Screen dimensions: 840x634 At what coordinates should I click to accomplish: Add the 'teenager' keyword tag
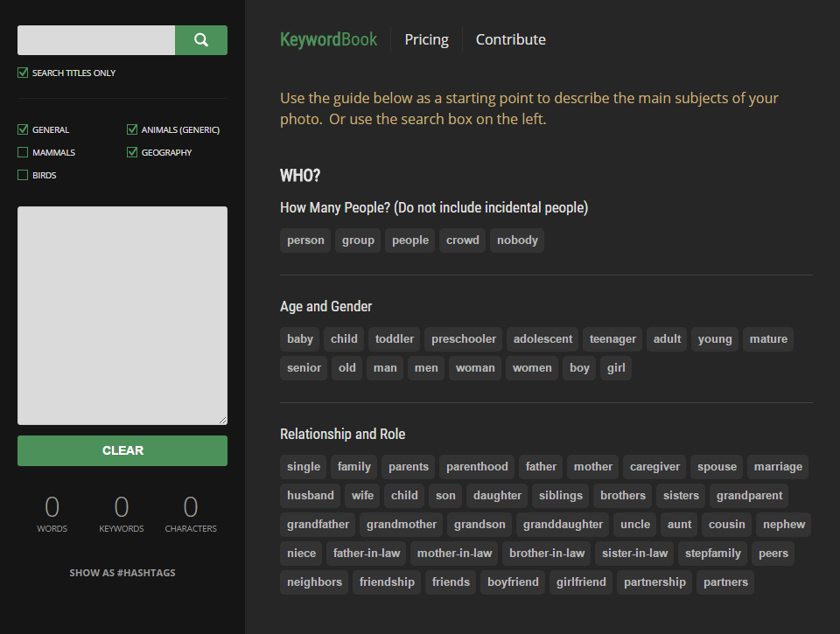pos(612,339)
